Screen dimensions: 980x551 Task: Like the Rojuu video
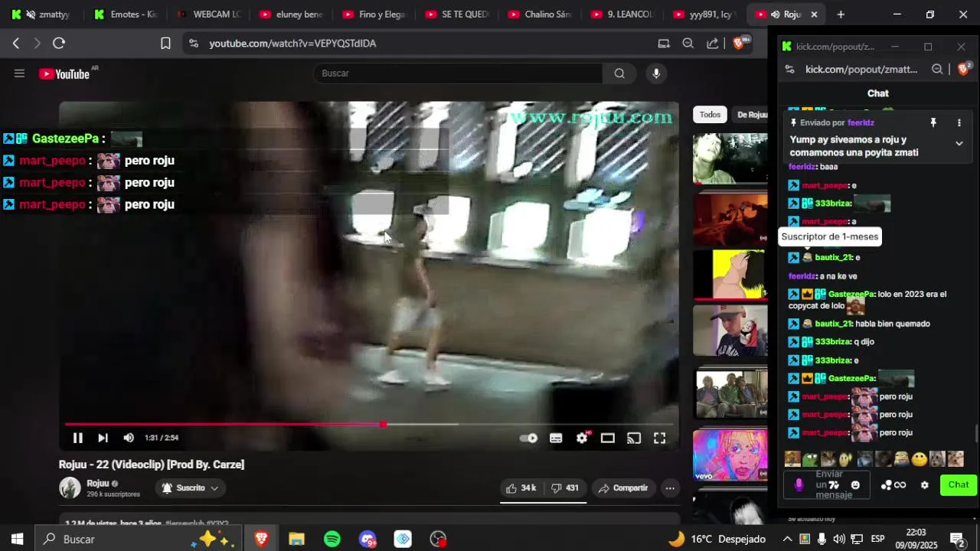coord(521,487)
